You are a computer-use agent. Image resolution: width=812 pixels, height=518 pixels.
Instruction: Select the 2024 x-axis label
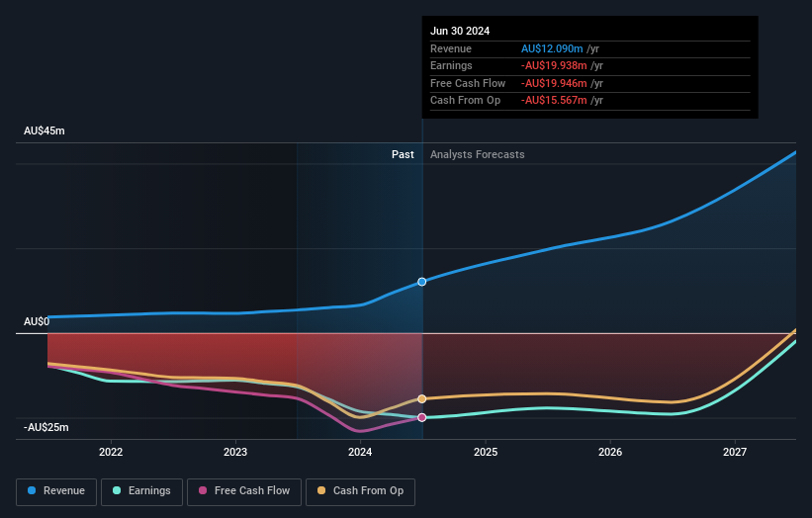tap(360, 453)
